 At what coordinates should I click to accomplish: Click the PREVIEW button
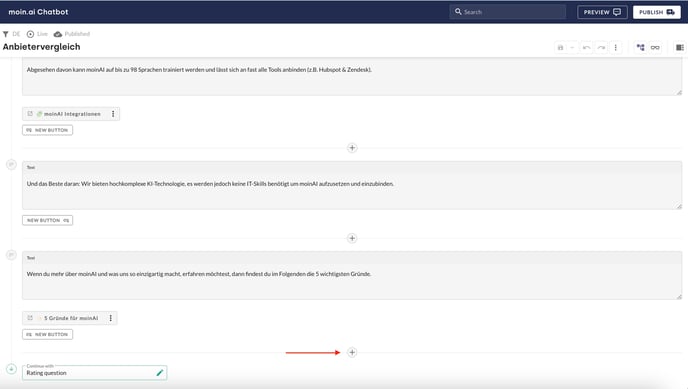pos(602,12)
